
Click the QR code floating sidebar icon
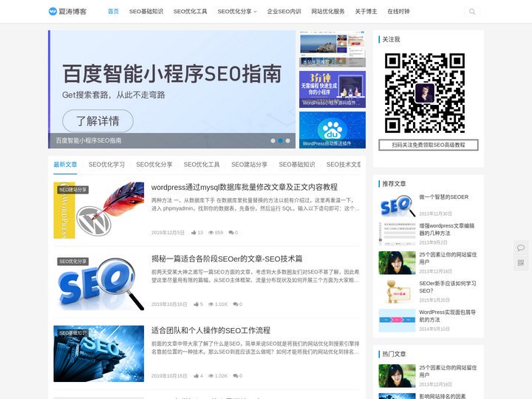[521, 262]
